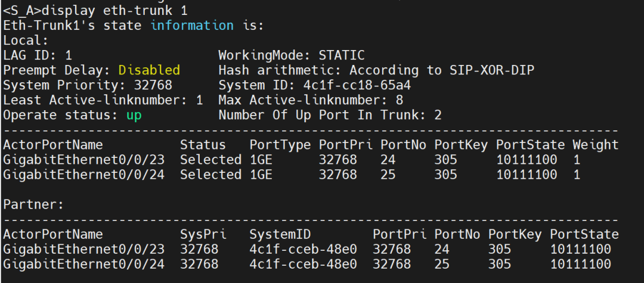644x283 pixels.
Task: Click '1GE' port type of GigabitEthernet0/0/23
Action: (261, 160)
